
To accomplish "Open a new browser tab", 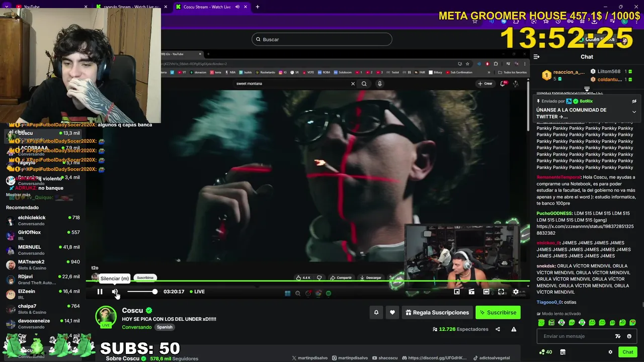I will click(257, 7).
